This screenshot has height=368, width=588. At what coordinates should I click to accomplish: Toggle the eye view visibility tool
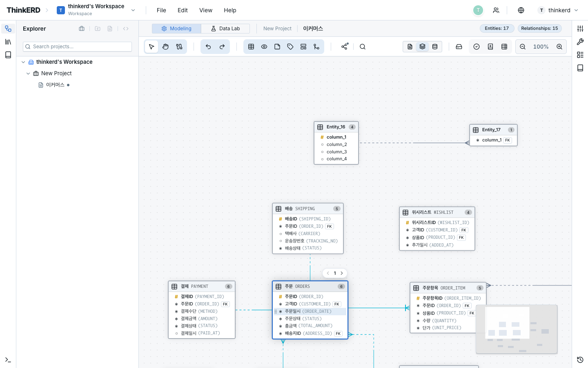264,47
